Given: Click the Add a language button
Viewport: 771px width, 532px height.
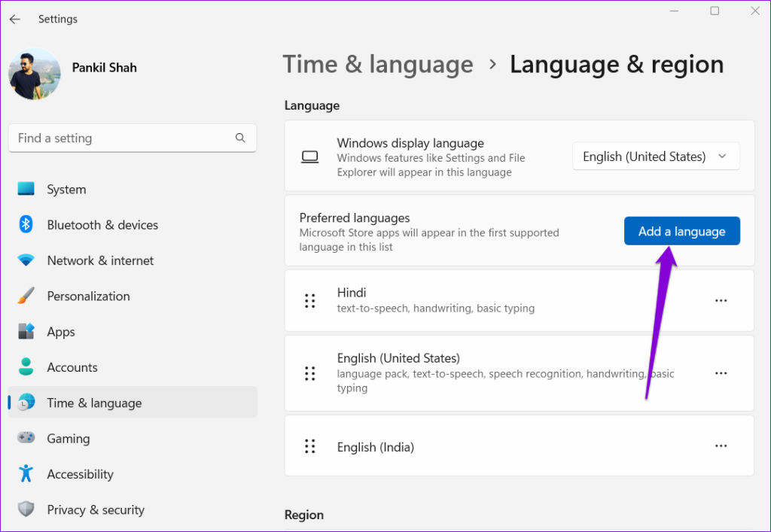Looking at the screenshot, I should click(682, 231).
